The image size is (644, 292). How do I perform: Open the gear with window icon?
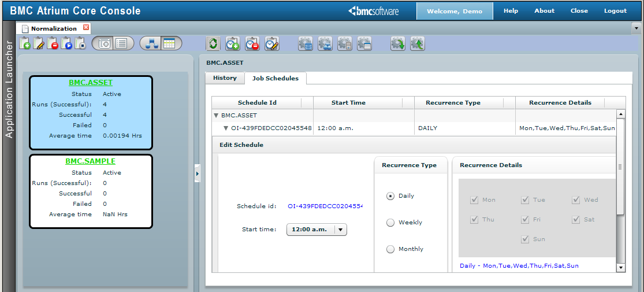click(364, 43)
